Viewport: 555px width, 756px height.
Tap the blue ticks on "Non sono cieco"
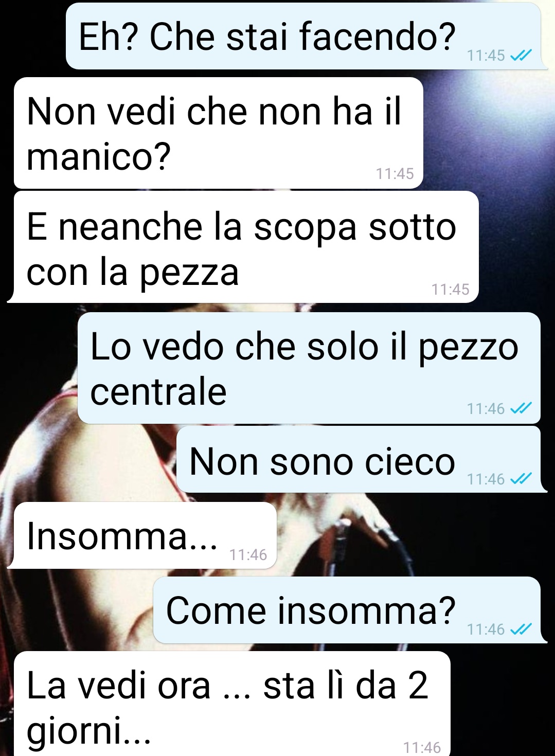point(521,479)
